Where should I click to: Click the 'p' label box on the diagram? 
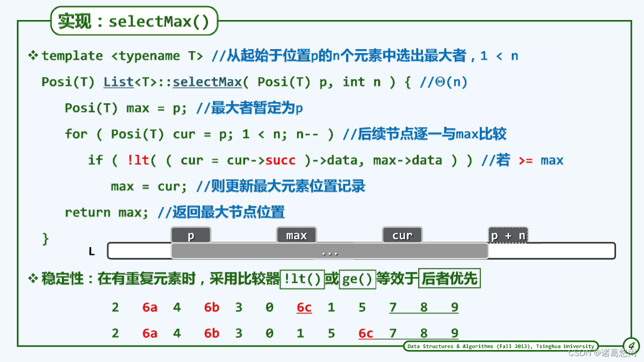click(x=191, y=235)
